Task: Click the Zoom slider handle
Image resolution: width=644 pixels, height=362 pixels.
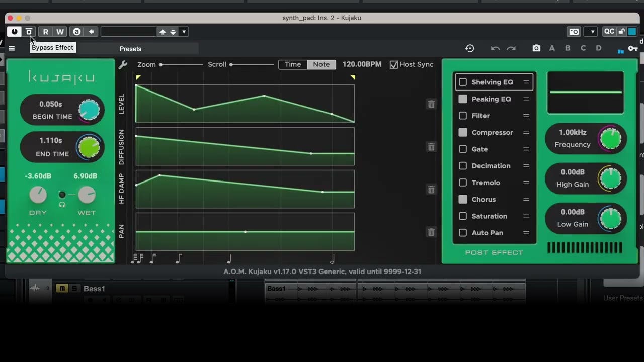Action: click(x=160, y=64)
